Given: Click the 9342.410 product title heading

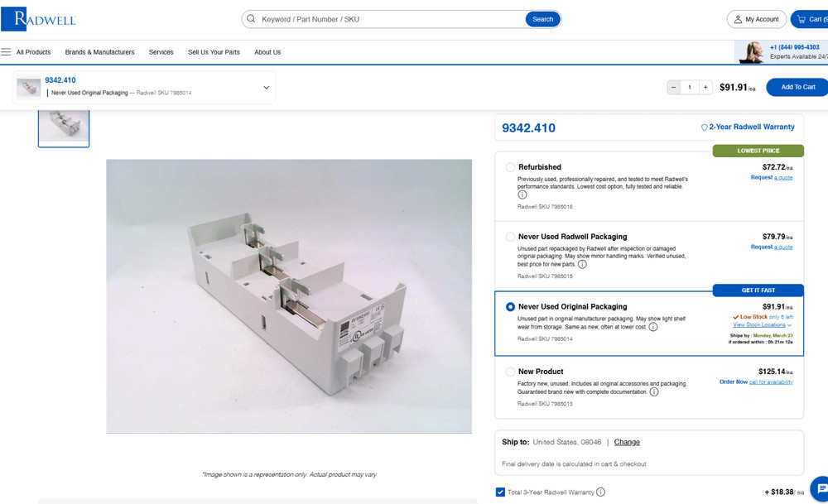Looking at the screenshot, I should [528, 127].
